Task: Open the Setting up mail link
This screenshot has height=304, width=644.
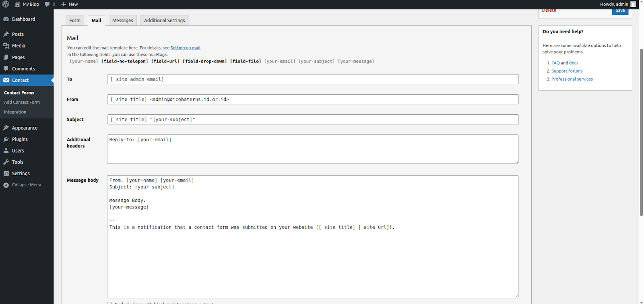Action: 185,48
